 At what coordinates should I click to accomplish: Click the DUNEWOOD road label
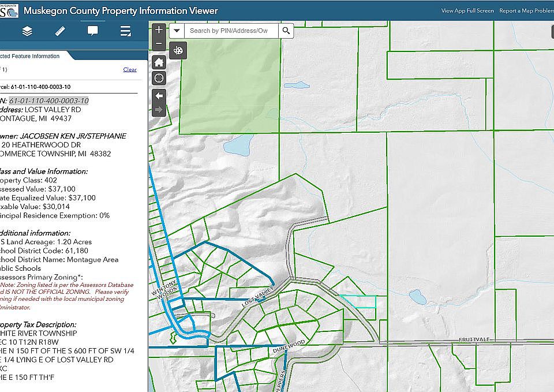pos(289,346)
